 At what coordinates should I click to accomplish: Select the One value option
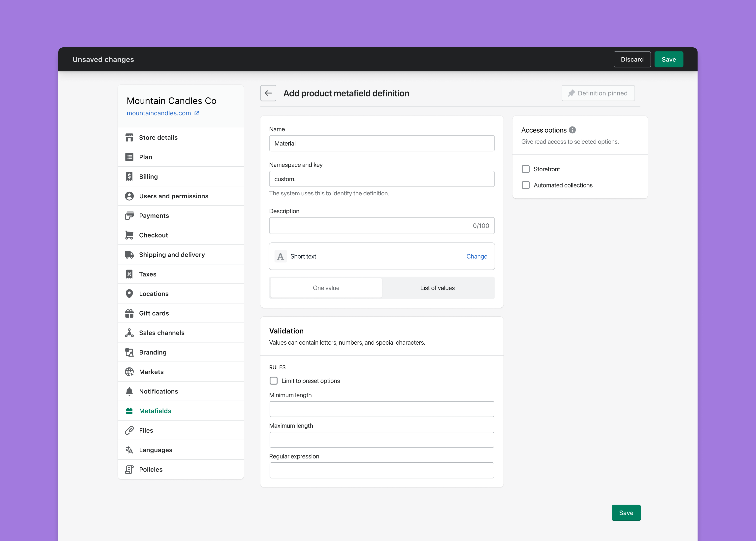(326, 288)
